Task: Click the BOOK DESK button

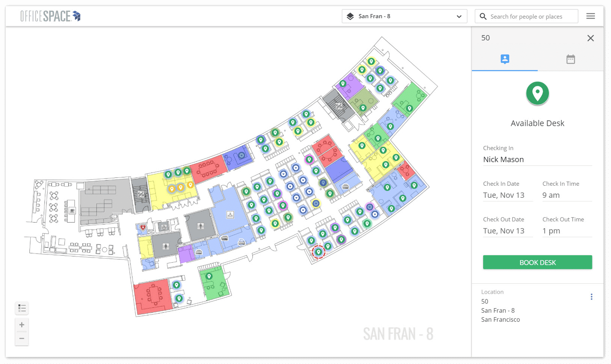Action: pyautogui.click(x=537, y=262)
